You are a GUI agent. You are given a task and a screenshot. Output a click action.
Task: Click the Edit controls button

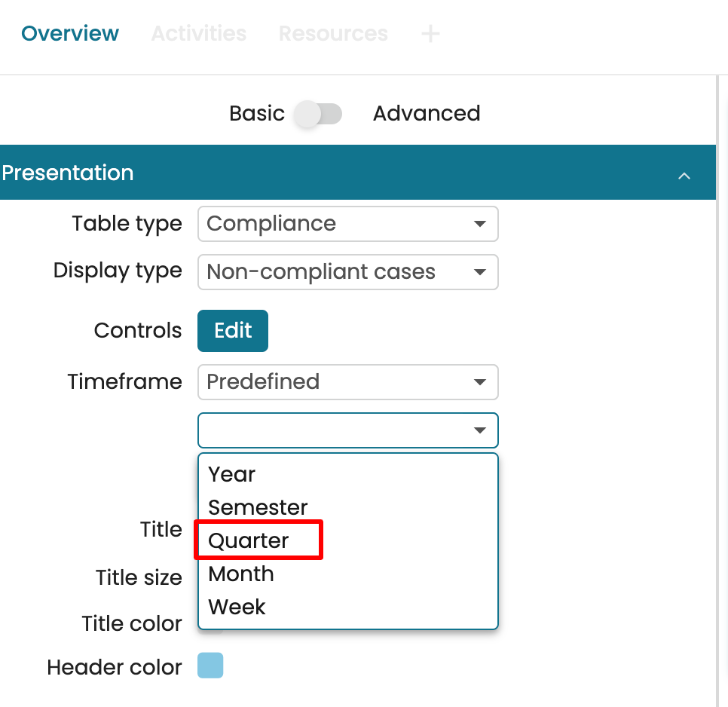pyautogui.click(x=233, y=331)
